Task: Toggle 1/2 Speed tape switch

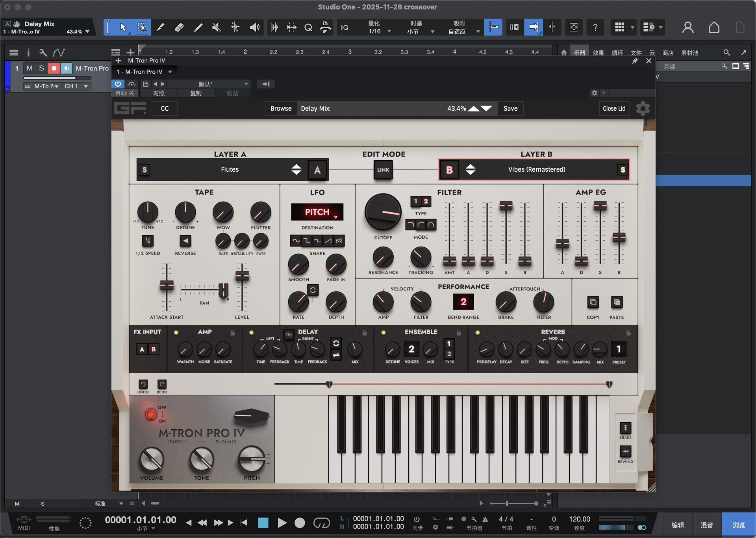Action: [x=148, y=241]
